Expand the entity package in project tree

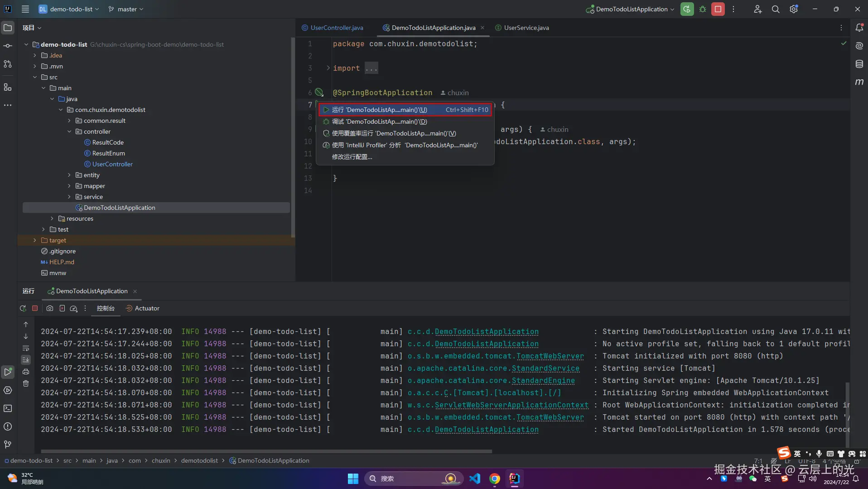[x=69, y=175]
